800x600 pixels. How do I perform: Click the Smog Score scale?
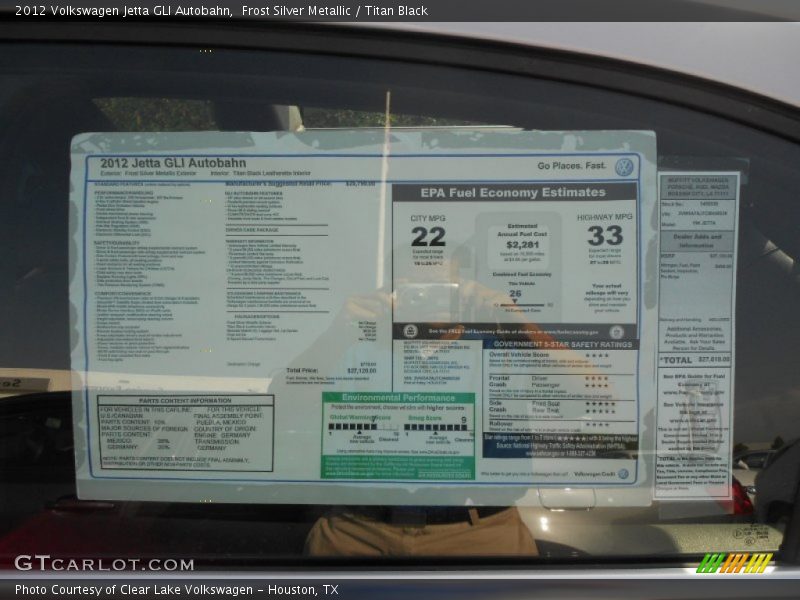coord(436,428)
